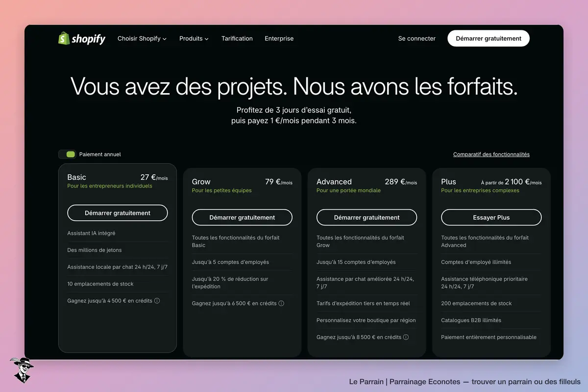The image size is (588, 392).
Task: Click 'Tarifs d'expédition tiers en temps réel'
Action: [x=363, y=303]
